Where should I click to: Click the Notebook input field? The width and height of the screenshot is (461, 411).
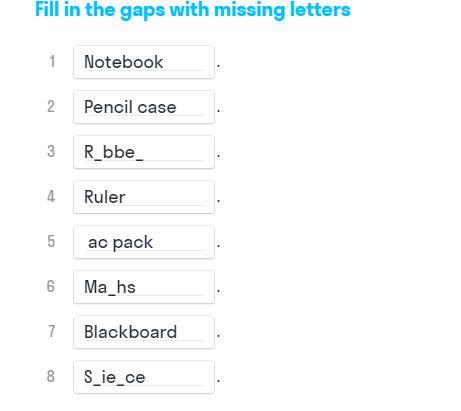click(144, 62)
